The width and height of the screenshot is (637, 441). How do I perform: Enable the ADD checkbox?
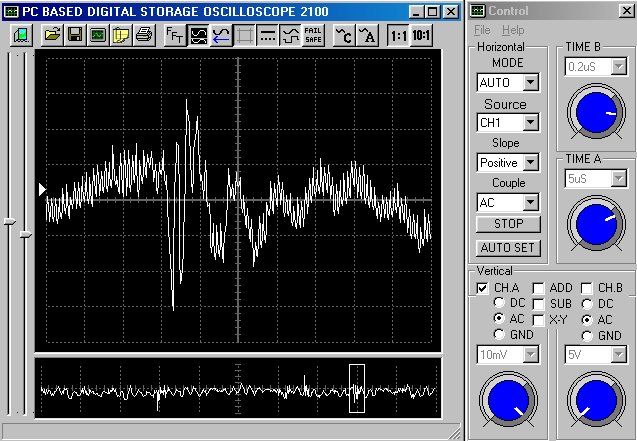pos(538,288)
